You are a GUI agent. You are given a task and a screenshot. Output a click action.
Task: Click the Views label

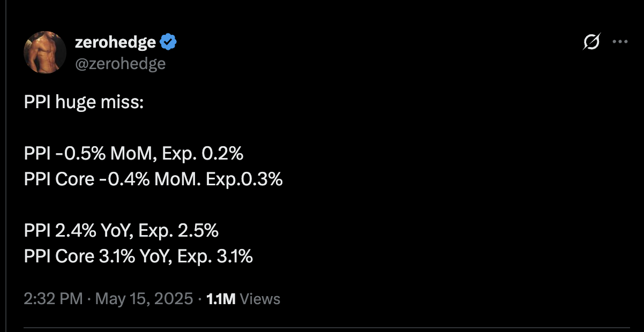tap(260, 299)
